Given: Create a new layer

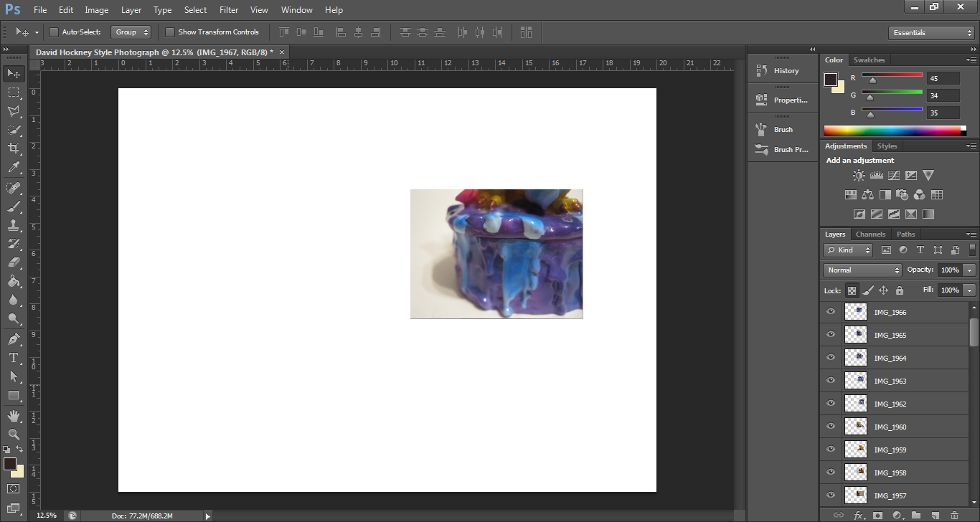Looking at the screenshot, I should tap(935, 515).
